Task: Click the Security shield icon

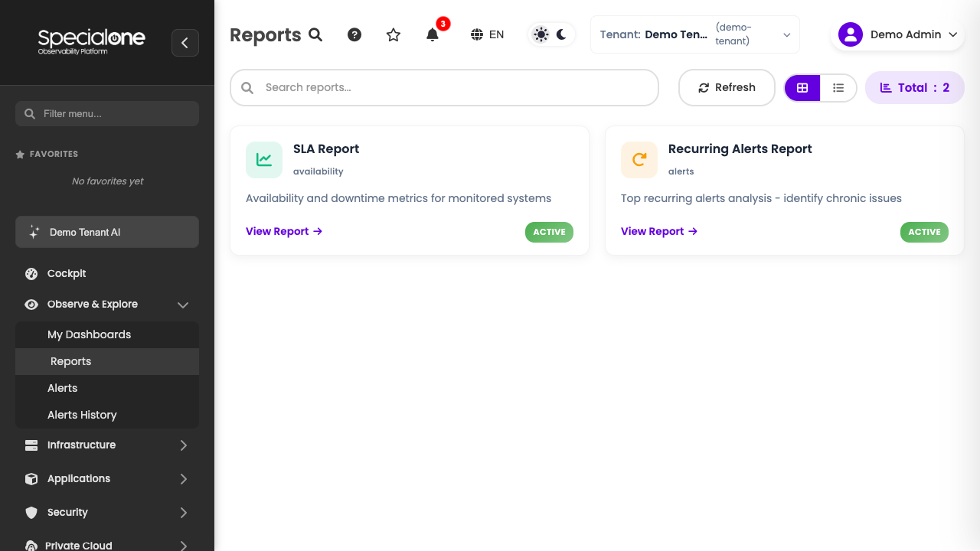Action: pyautogui.click(x=31, y=513)
